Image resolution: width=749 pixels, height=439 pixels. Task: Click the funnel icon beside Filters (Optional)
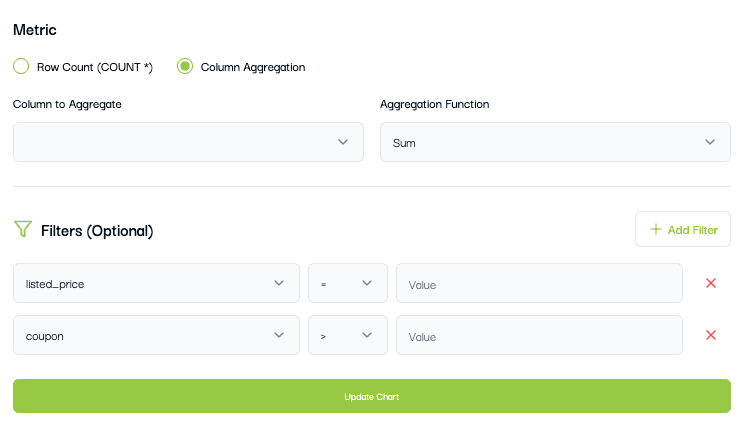[x=23, y=229]
